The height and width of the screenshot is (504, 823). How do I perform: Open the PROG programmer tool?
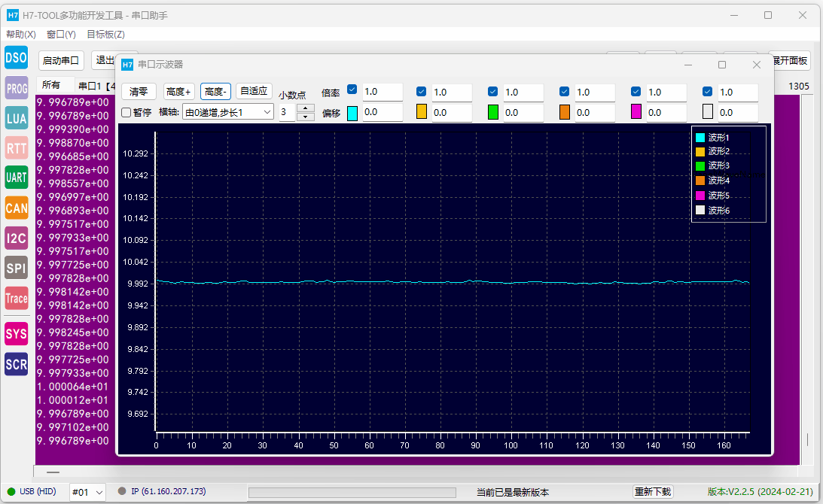(x=17, y=88)
